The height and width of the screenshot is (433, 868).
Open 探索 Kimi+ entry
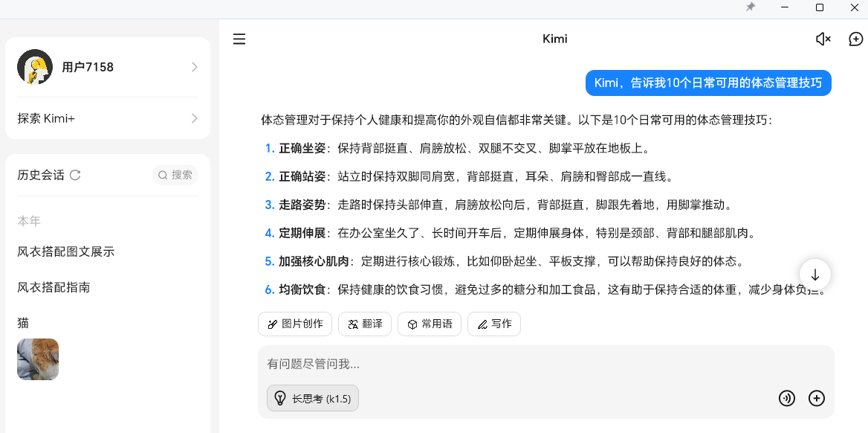(108, 118)
